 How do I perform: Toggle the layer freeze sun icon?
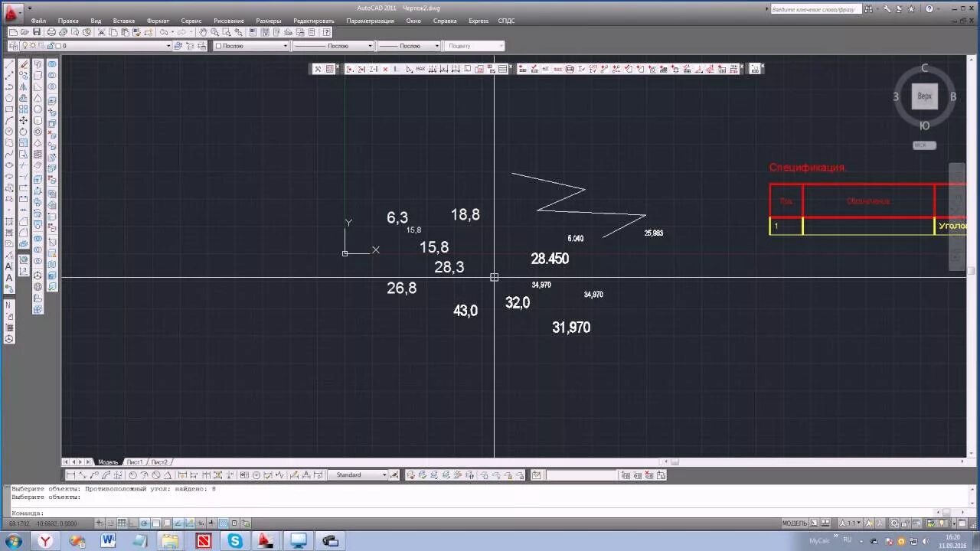33,45
